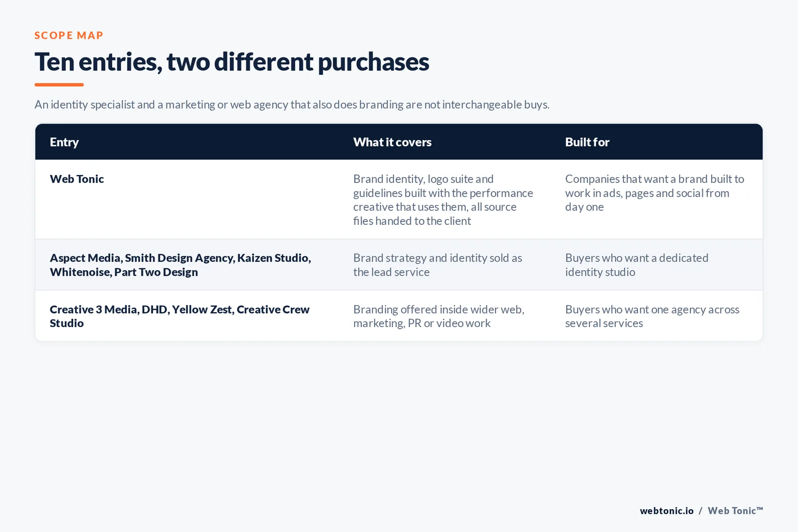Image resolution: width=798 pixels, height=532 pixels.
Task: Select the Creative 3 Media, DHD entry
Action: [x=180, y=316]
